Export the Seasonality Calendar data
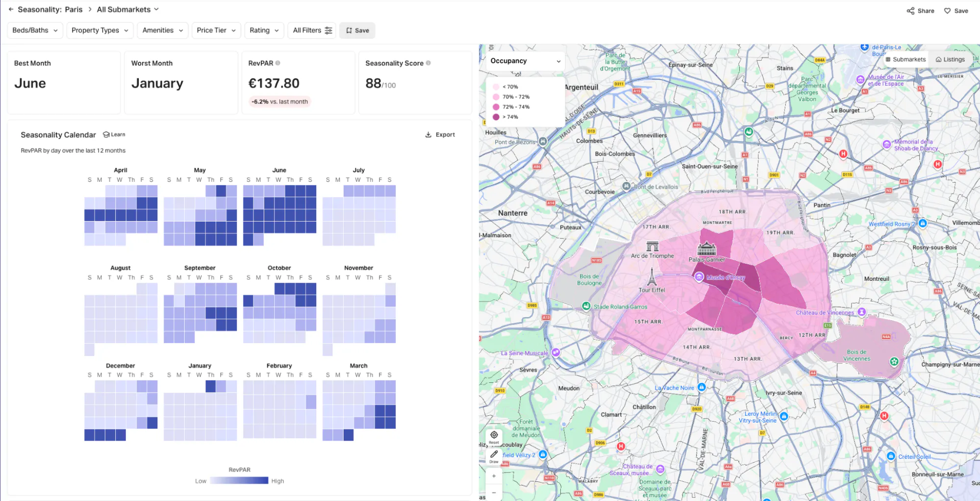Screen dimensions: 980x501 coord(440,134)
